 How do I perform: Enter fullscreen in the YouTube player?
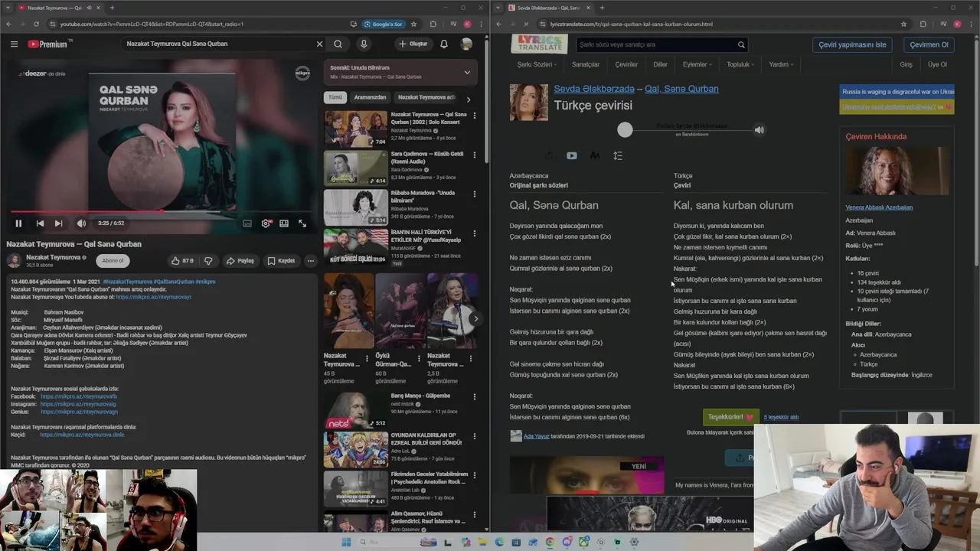[x=302, y=223]
